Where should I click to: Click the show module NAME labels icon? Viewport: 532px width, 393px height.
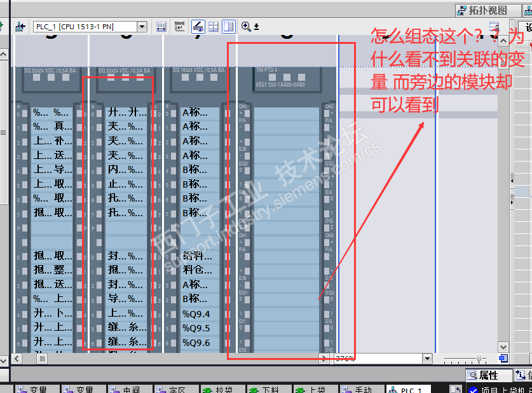[x=179, y=27]
